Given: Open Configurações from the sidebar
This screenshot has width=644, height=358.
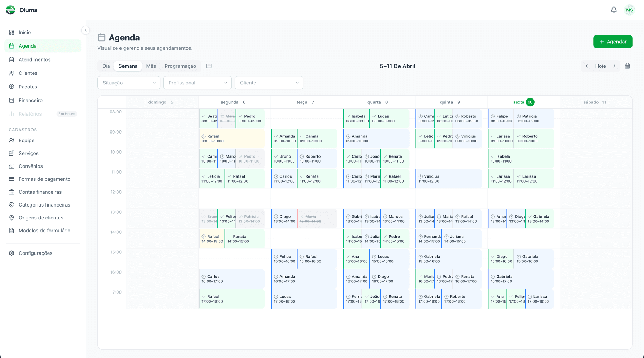Looking at the screenshot, I should pos(35,253).
